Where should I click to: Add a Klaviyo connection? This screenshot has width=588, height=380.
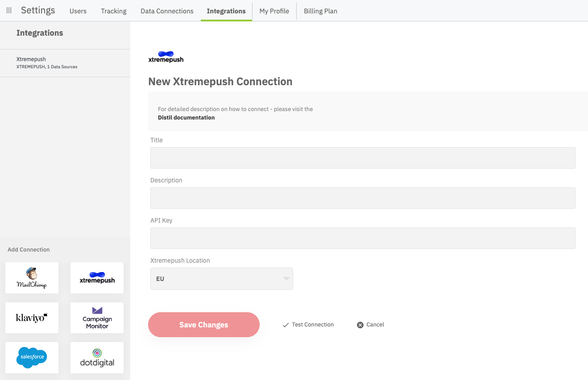coord(32,318)
